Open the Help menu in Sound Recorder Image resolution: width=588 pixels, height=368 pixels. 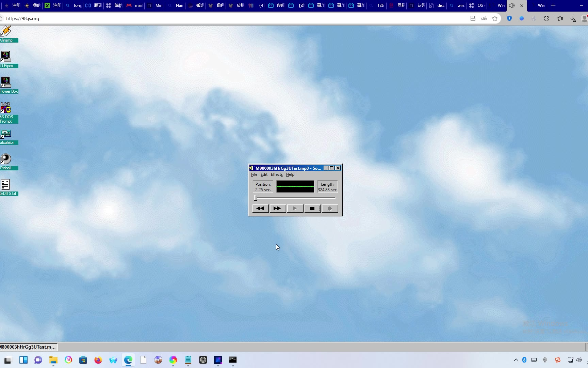[290, 174]
